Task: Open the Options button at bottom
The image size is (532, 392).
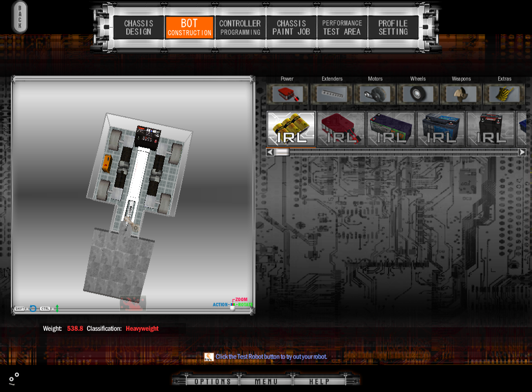Action: [x=212, y=382]
